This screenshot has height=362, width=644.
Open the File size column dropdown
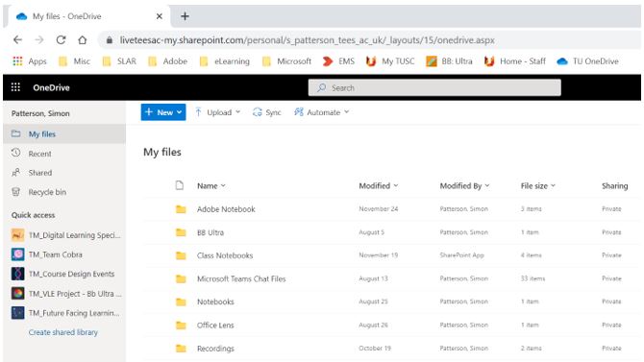[x=537, y=185]
